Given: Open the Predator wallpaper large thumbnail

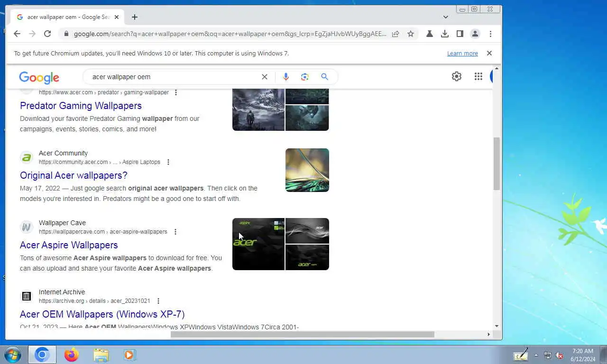Looking at the screenshot, I should tap(258, 109).
